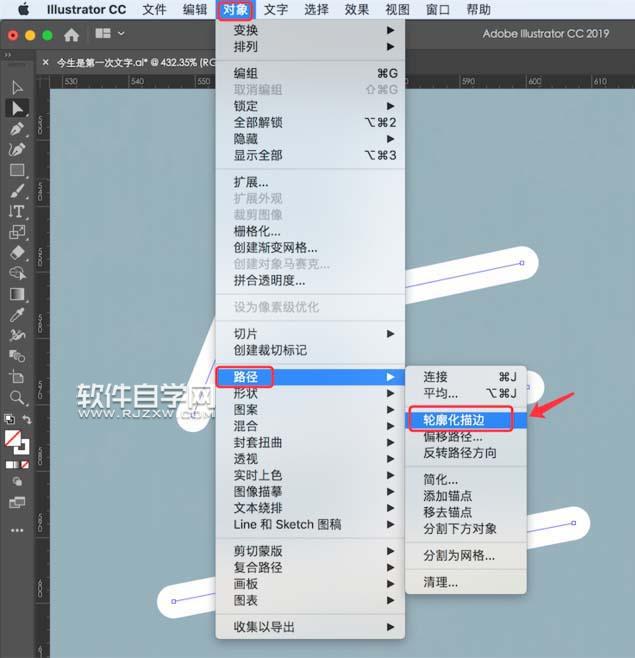
Task: Expand the 隐藏 submenu
Action: pyautogui.click(x=310, y=139)
